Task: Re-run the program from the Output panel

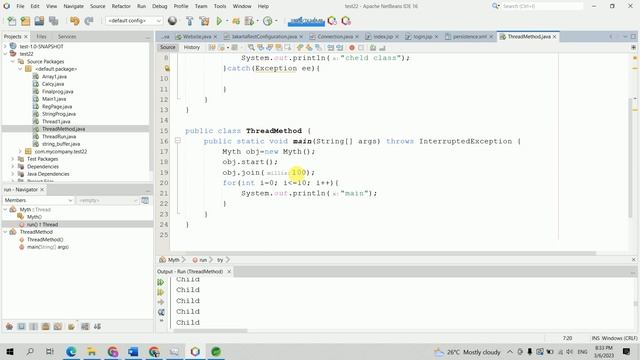Action: pyautogui.click(x=161, y=282)
